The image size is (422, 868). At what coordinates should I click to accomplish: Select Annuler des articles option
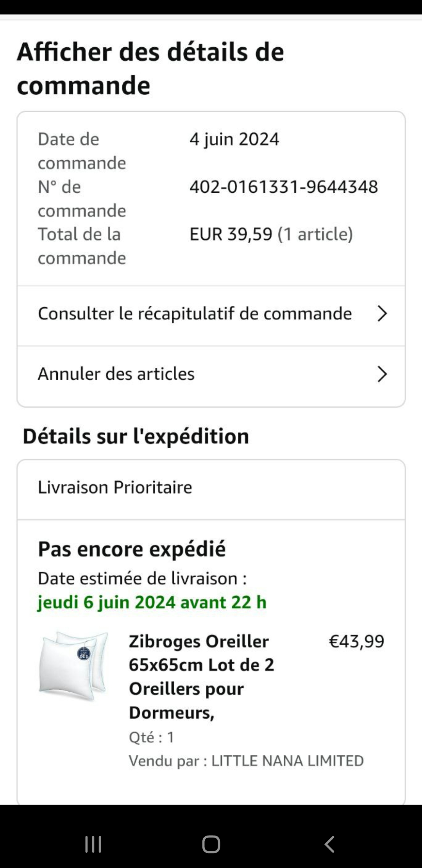click(x=116, y=374)
